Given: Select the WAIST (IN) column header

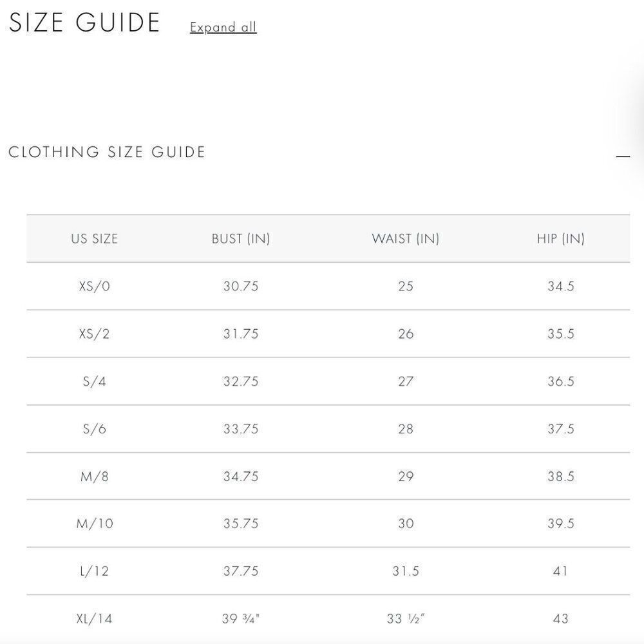Looking at the screenshot, I should coord(405,239).
